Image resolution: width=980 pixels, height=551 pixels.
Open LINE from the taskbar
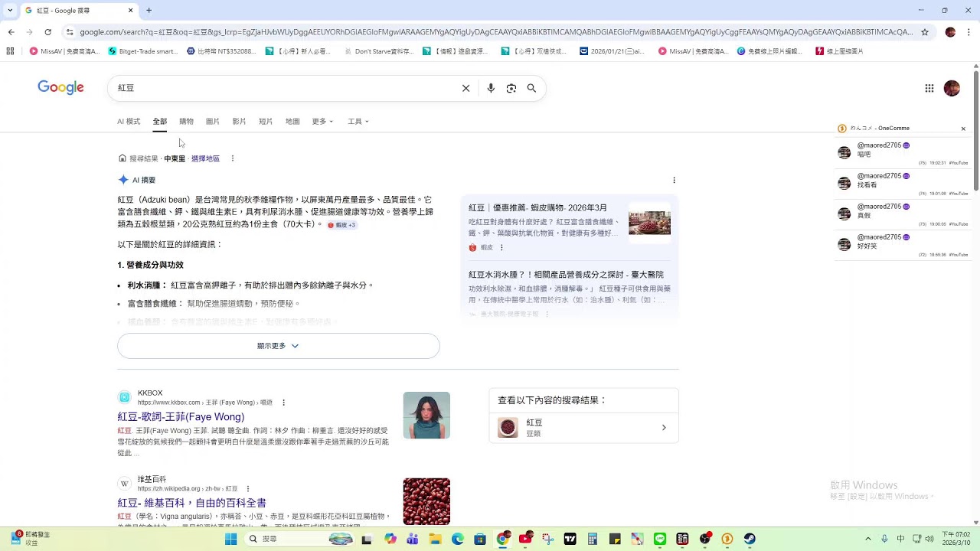click(661, 539)
